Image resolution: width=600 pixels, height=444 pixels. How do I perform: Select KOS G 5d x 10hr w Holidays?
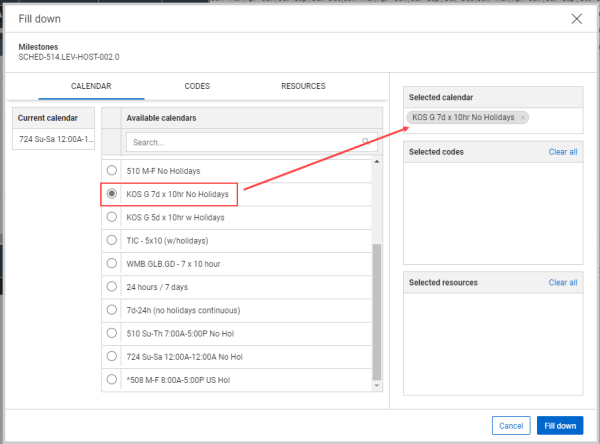pos(111,216)
